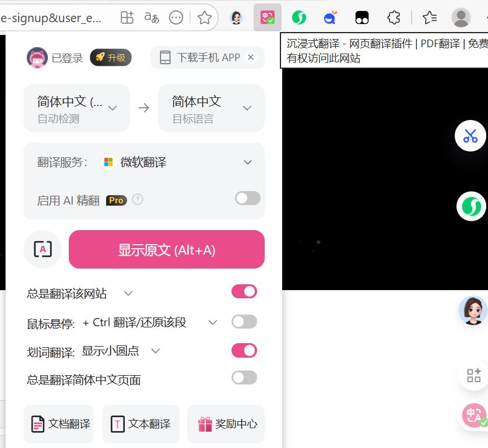Click the arrow between source and target languages

tap(144, 108)
